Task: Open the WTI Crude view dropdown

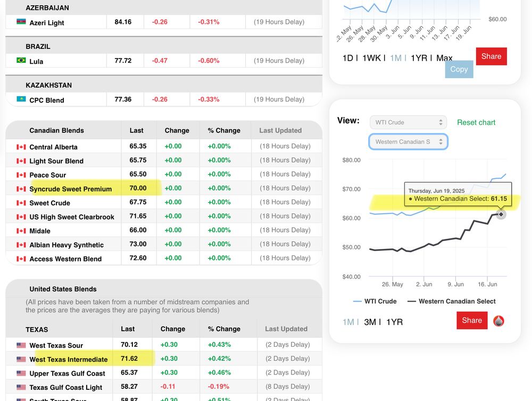Action: tap(408, 122)
